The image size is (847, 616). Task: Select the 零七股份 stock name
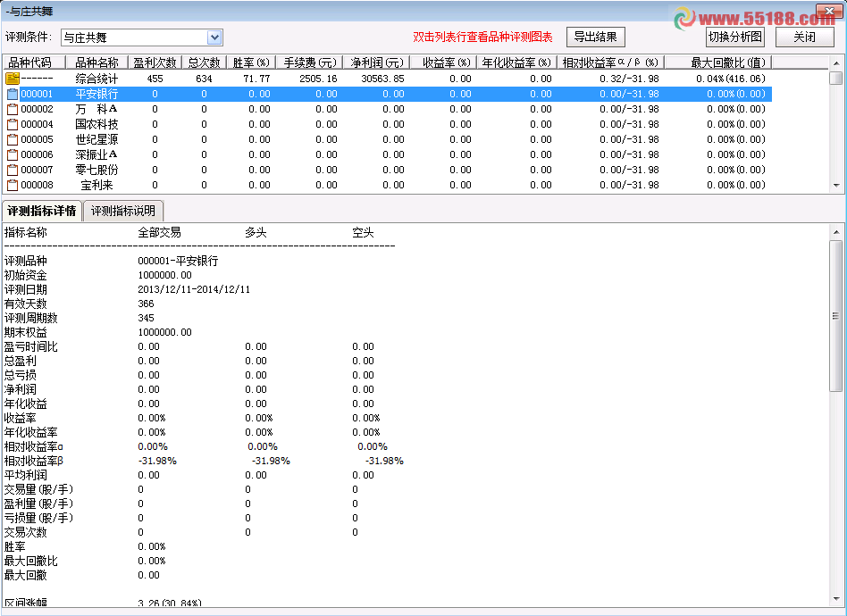(x=96, y=170)
